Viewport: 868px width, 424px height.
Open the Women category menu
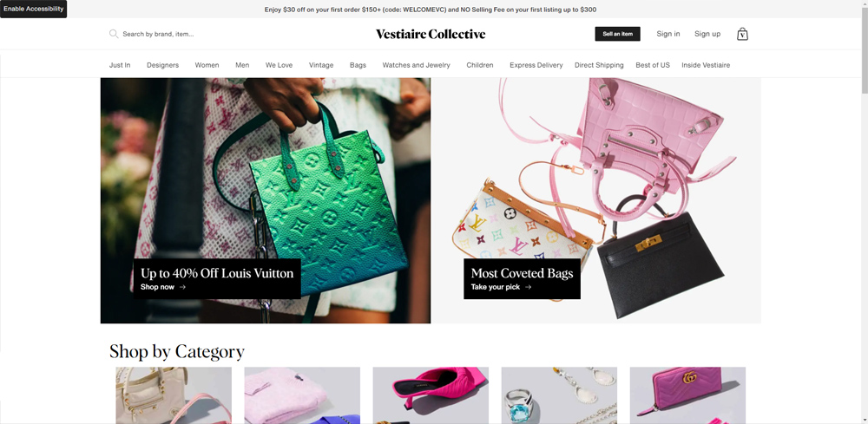pyautogui.click(x=207, y=65)
